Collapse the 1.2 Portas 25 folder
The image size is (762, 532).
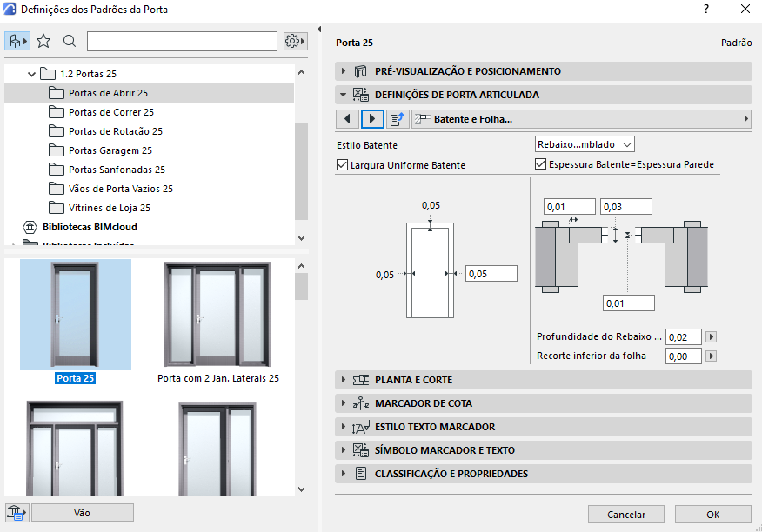[31, 74]
